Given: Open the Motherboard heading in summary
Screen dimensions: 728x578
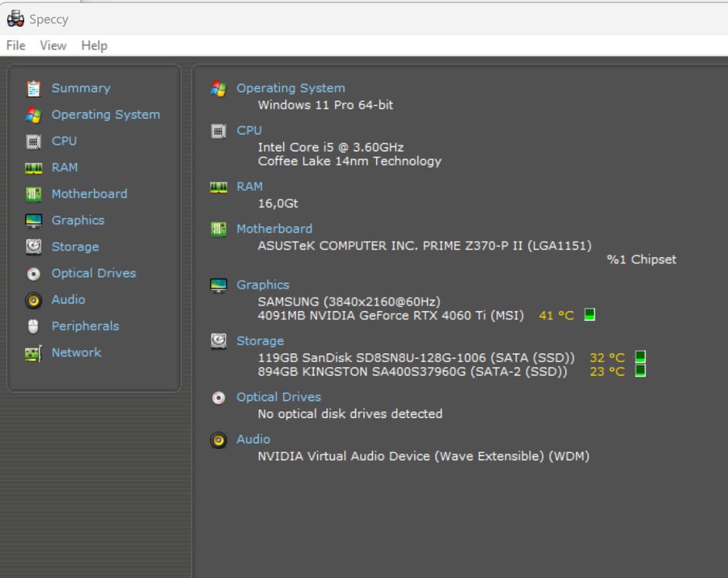Looking at the screenshot, I should [274, 228].
